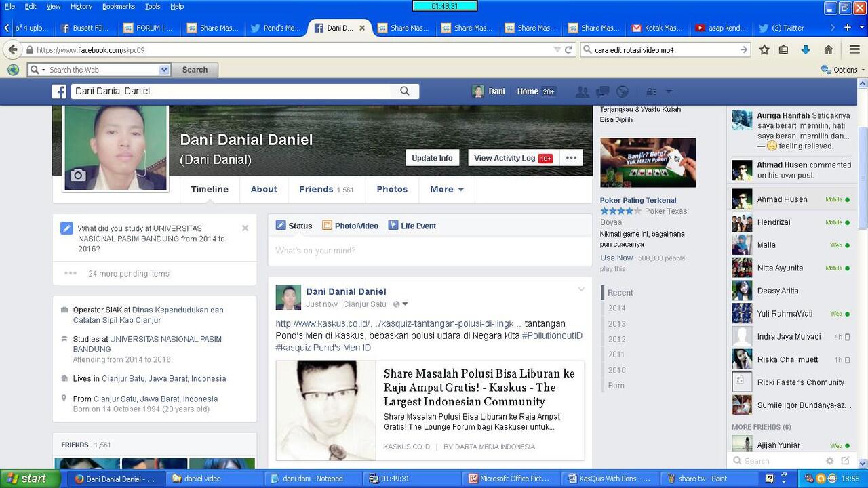Open the post options chevron

click(581, 290)
